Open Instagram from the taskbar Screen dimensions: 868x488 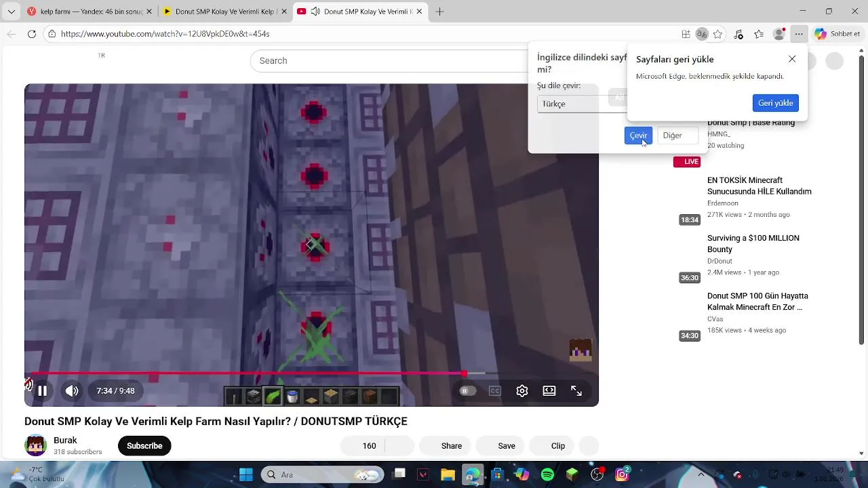622,474
